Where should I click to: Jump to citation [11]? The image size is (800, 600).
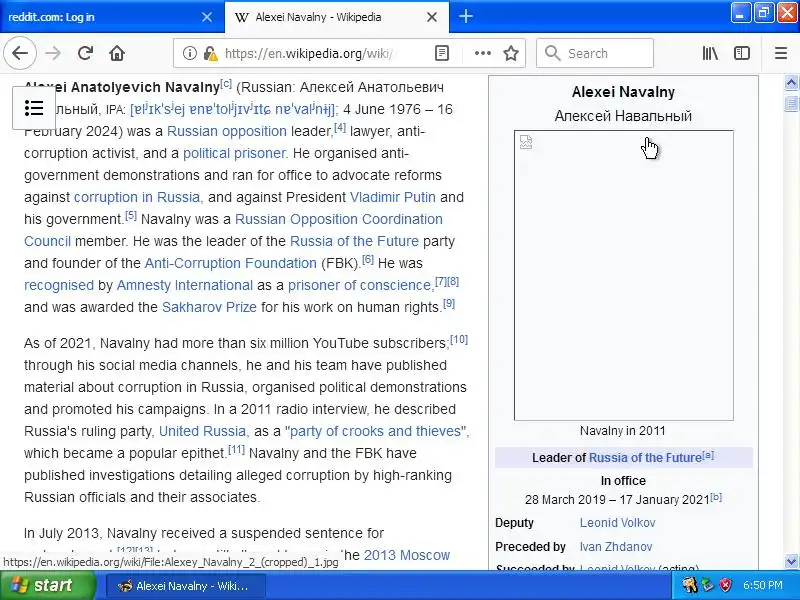coord(236,449)
